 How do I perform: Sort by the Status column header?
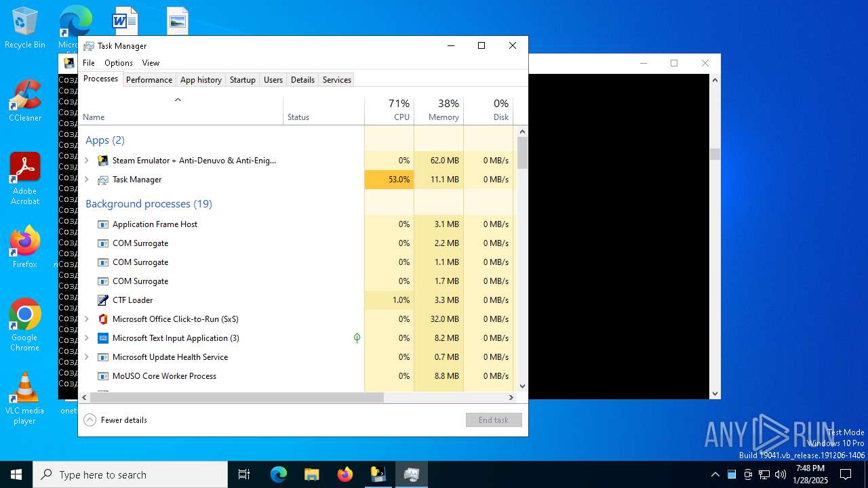(323, 110)
